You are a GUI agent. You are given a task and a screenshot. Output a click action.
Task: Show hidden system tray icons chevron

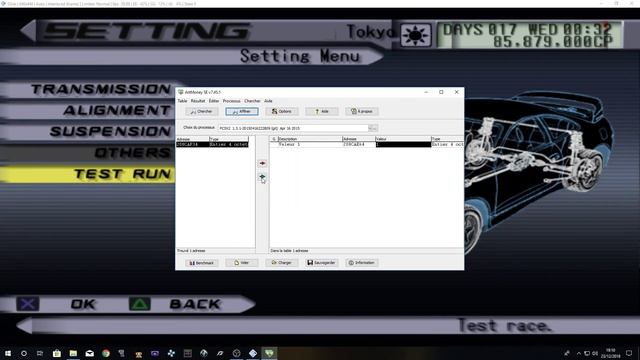tap(578, 353)
